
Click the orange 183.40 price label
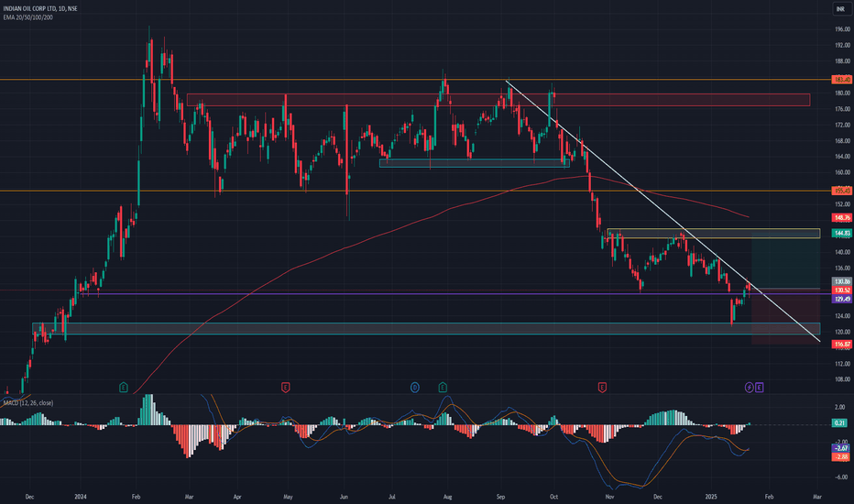pos(841,80)
